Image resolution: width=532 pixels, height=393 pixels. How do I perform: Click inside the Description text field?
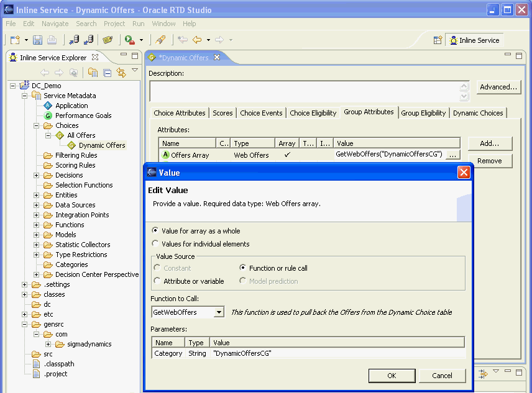pyautogui.click(x=305, y=91)
